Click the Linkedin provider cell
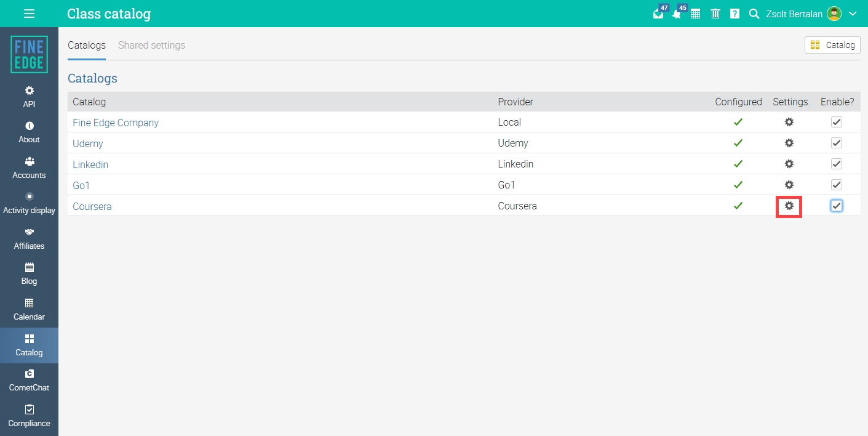The image size is (868, 436). click(x=516, y=164)
